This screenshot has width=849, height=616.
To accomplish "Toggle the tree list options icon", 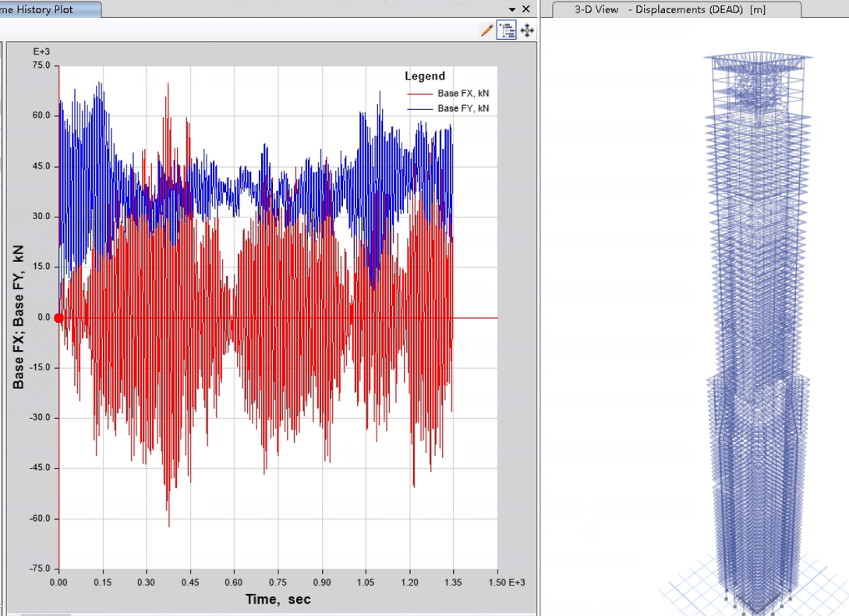I will (x=507, y=30).
